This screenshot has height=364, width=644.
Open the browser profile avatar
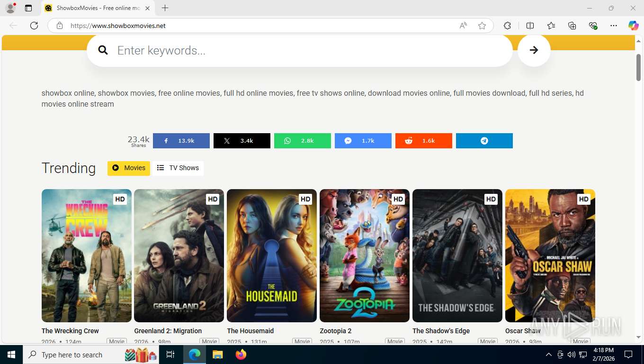tap(10, 8)
